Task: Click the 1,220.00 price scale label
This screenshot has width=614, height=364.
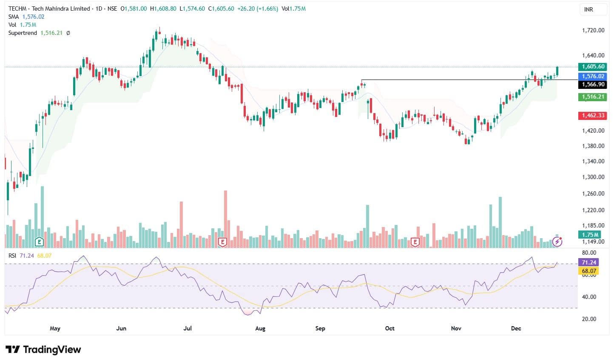Action: (x=593, y=210)
